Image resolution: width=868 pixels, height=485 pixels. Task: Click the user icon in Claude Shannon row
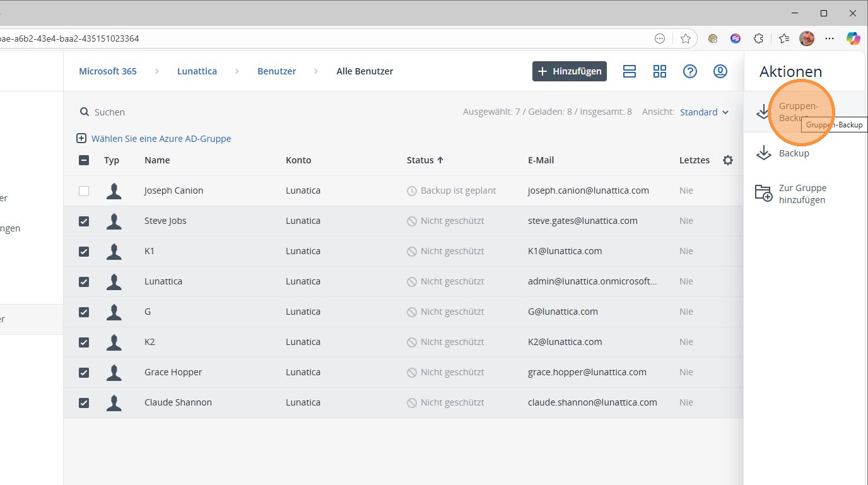114,402
